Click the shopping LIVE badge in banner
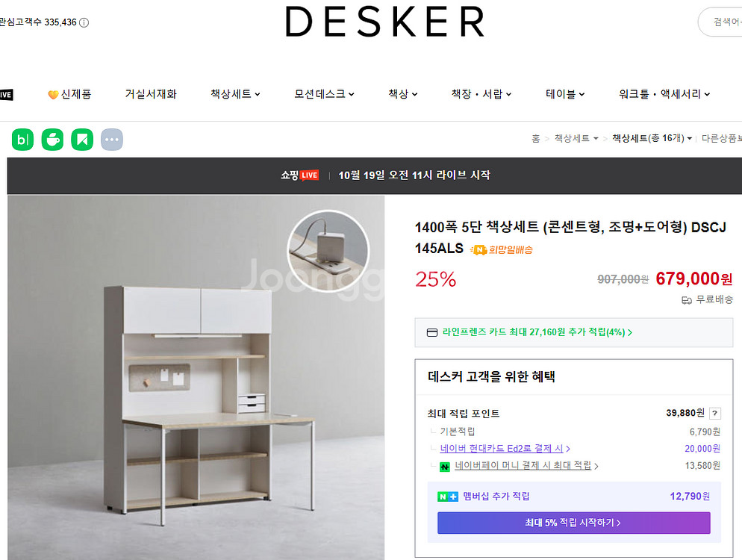This screenshot has height=560, width=742. [299, 175]
